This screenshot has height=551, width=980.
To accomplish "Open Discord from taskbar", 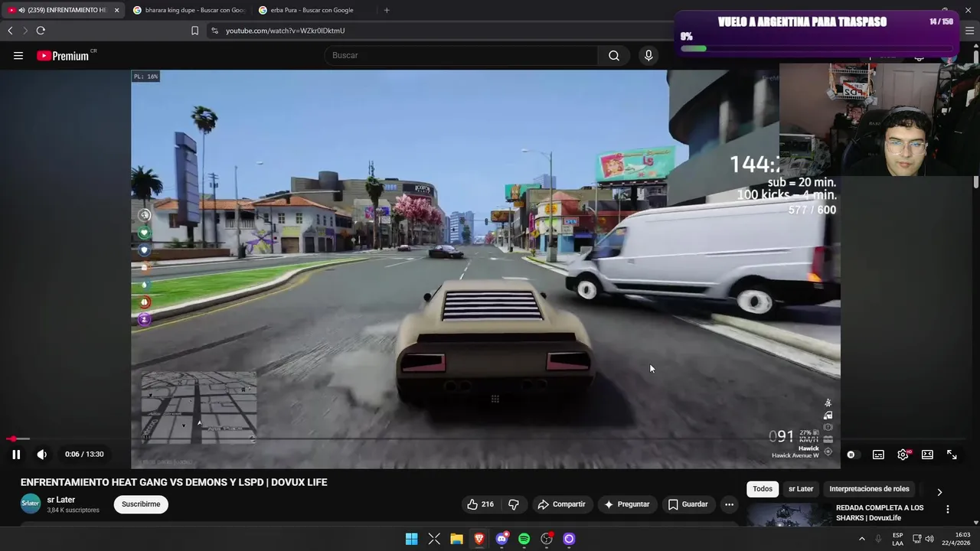I will point(501,539).
